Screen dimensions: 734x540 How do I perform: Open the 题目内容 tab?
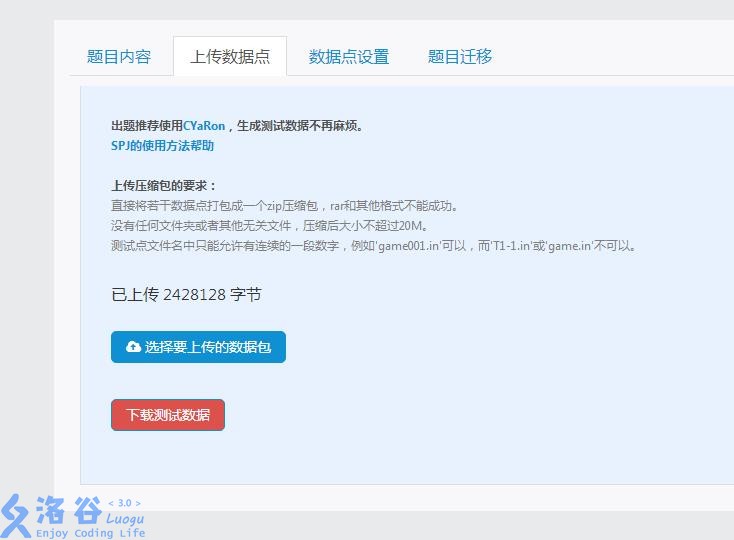tap(119, 57)
